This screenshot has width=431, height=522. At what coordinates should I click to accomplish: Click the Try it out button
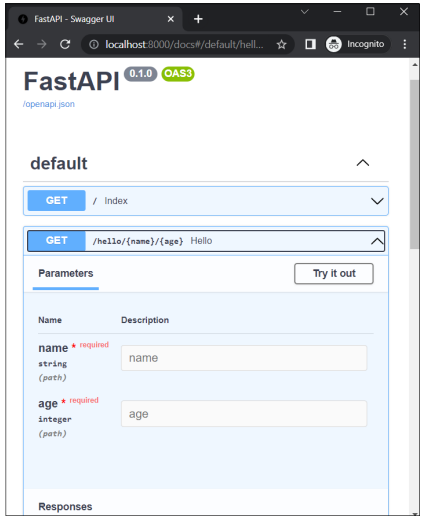coord(334,274)
